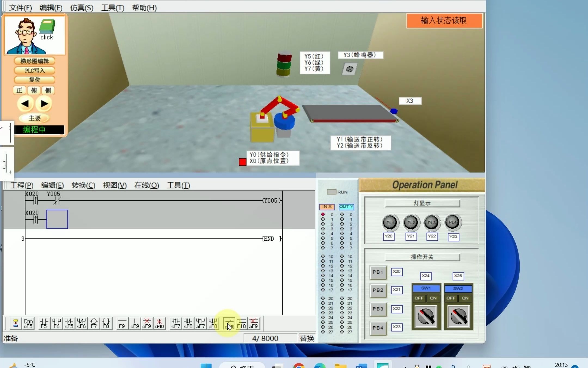Select the blue ladder cursor cell

click(57, 219)
